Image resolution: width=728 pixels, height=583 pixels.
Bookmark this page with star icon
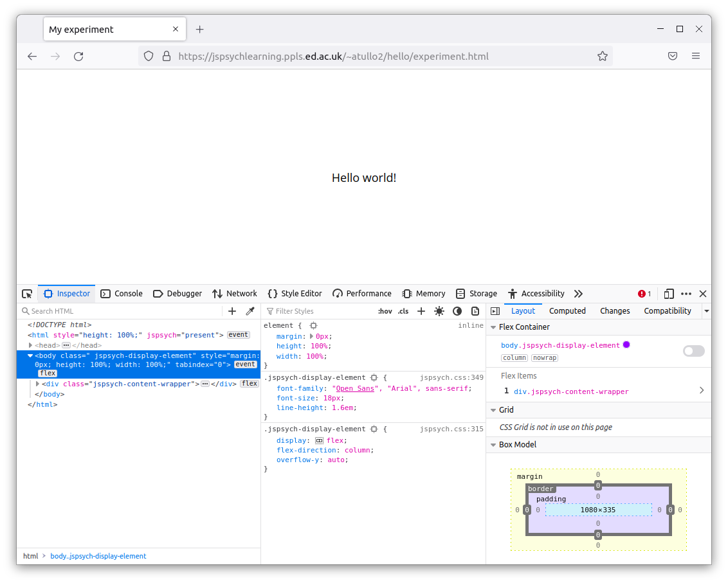(x=603, y=57)
